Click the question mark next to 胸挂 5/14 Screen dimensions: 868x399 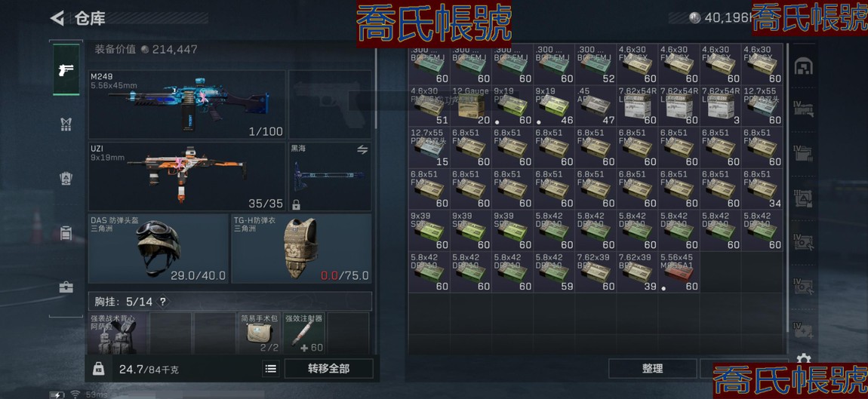tap(163, 302)
